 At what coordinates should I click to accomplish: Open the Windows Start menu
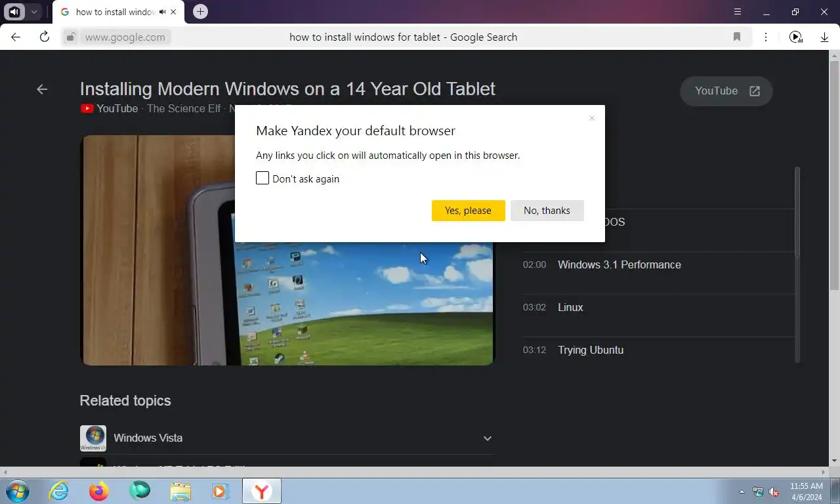18,491
